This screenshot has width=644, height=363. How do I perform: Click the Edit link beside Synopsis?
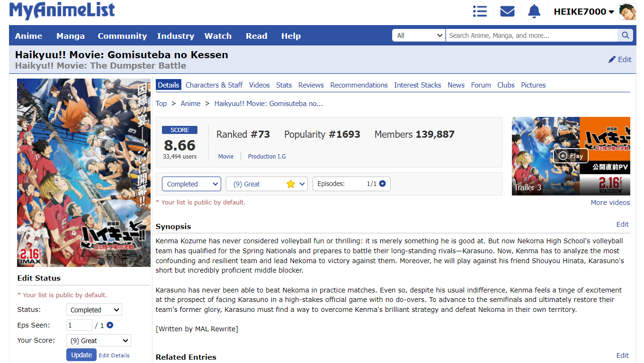[x=623, y=224]
